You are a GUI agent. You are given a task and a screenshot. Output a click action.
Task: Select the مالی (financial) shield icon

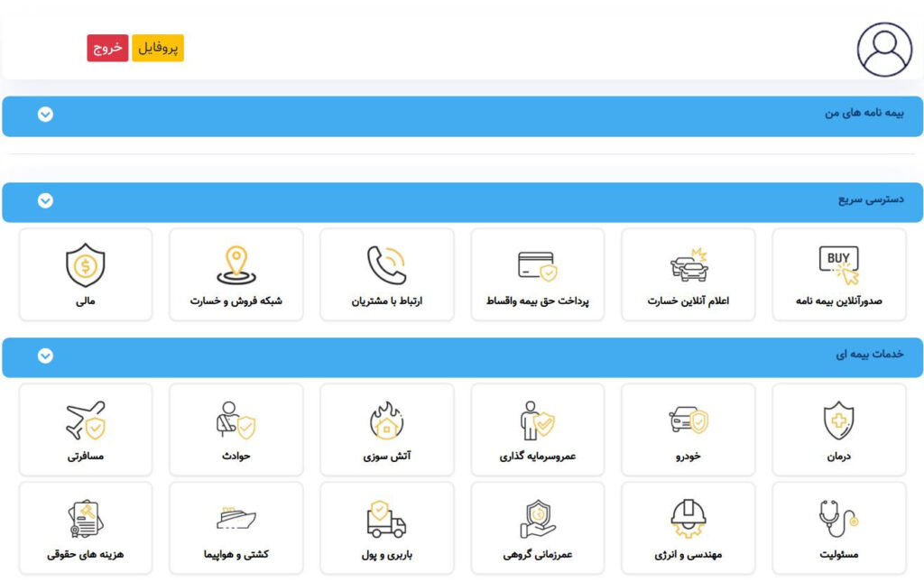[85, 274]
